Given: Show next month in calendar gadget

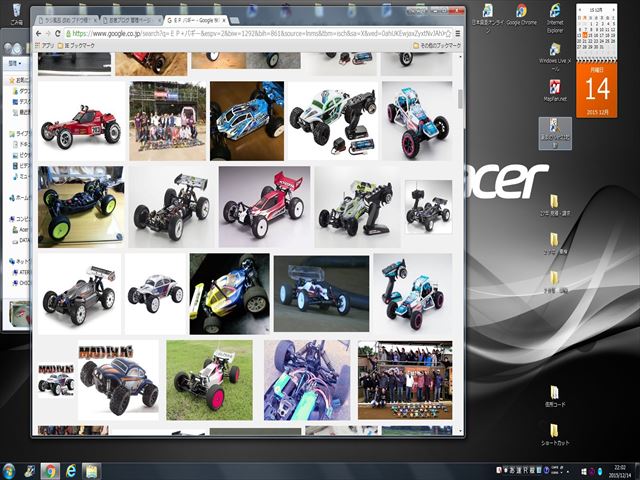Looking at the screenshot, I should (613, 9).
